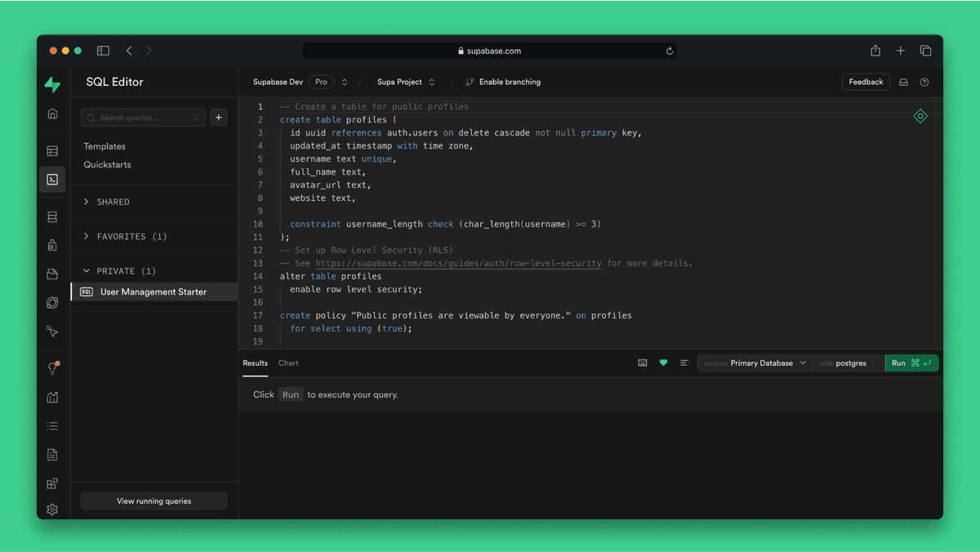Open project Settings via the gear icon
The height and width of the screenshot is (552, 980).
click(52, 509)
